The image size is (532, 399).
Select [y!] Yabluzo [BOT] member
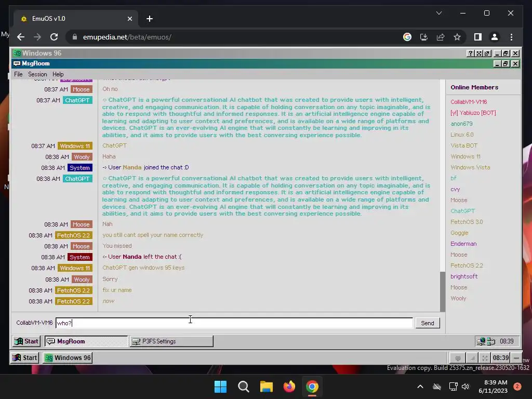[473, 113]
